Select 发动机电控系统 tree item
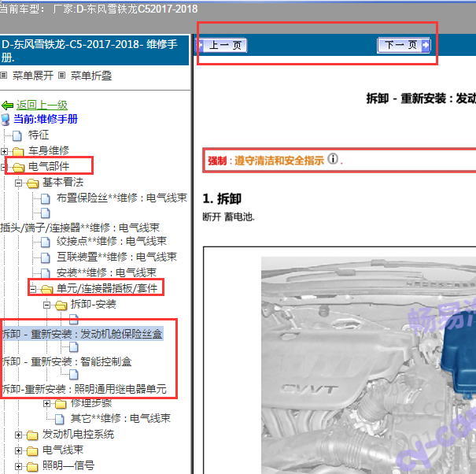The image size is (476, 474). [79, 434]
